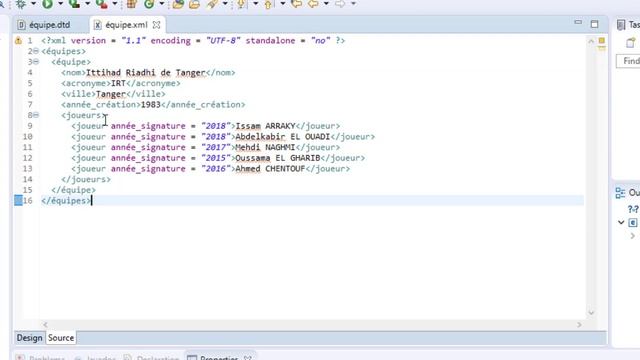Select the root element icon in Outline
Image resolution: width=640 pixels, height=360 pixels.
[x=633, y=222]
